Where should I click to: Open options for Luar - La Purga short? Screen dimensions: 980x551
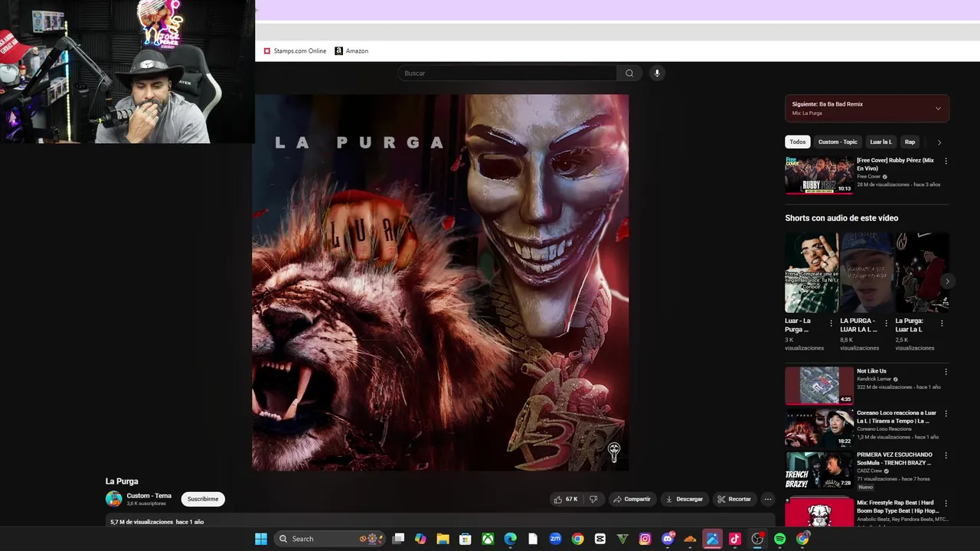click(831, 323)
